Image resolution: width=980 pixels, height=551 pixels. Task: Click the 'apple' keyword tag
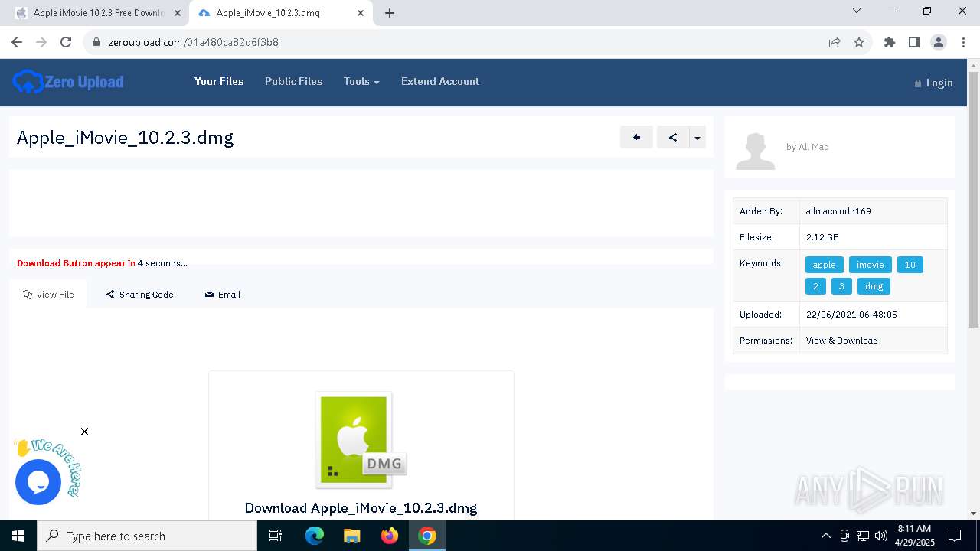click(x=824, y=265)
